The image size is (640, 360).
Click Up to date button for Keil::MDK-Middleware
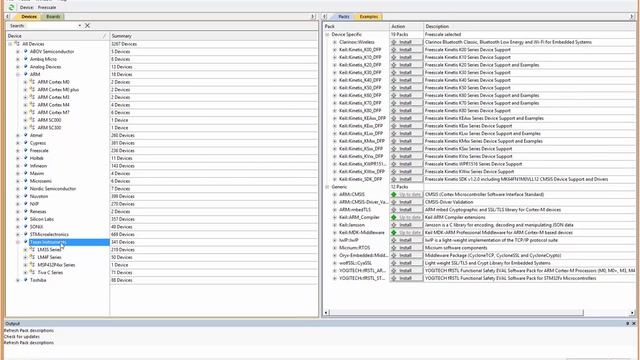click(406, 232)
